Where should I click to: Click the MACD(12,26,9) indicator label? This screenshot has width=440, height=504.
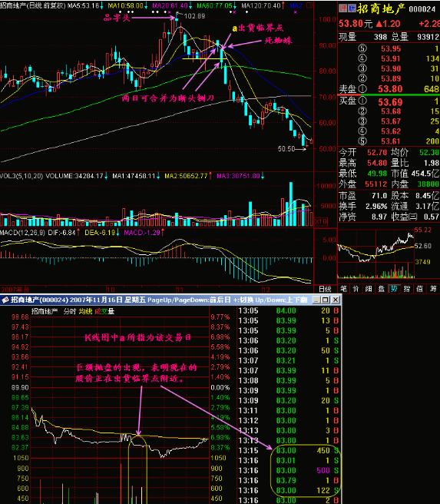pos(22,232)
